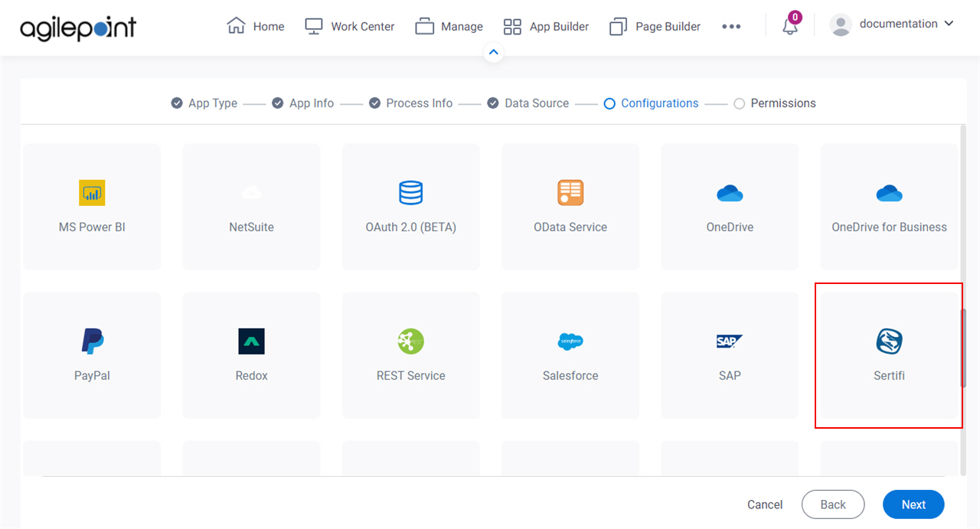Go to Work Center
The image size is (980, 529).
(x=349, y=26)
